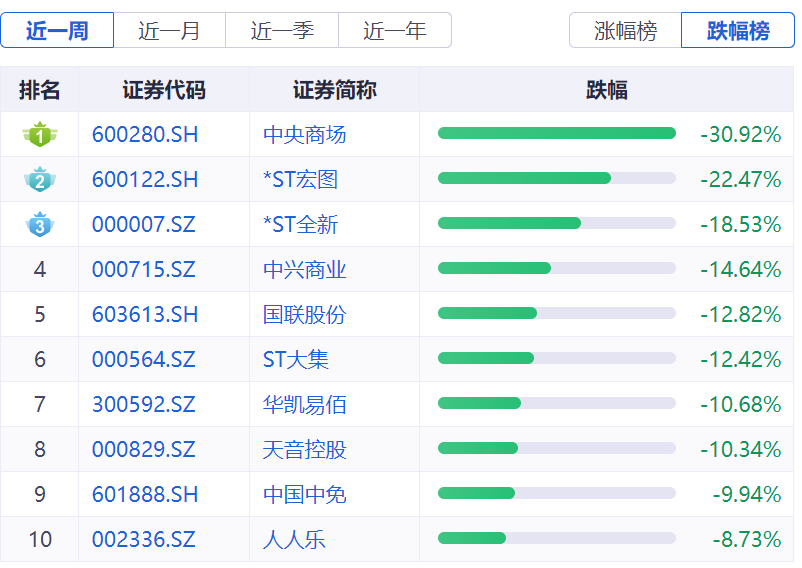The height and width of the screenshot is (568, 802).
Task: Open the 中国中免 stock name link
Action: tap(305, 495)
